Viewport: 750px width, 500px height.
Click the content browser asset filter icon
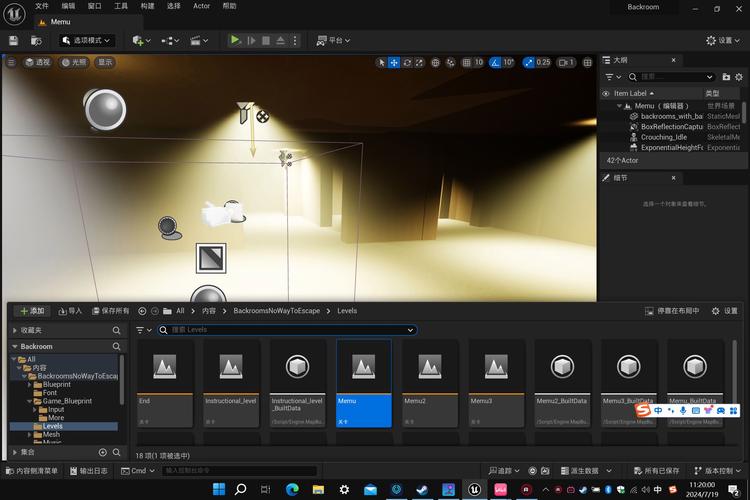[x=143, y=330]
